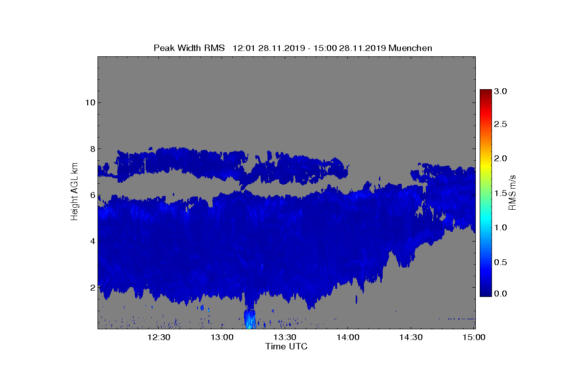Click the '13:00' time tick label
This screenshot has width=588, height=392.
(221, 337)
